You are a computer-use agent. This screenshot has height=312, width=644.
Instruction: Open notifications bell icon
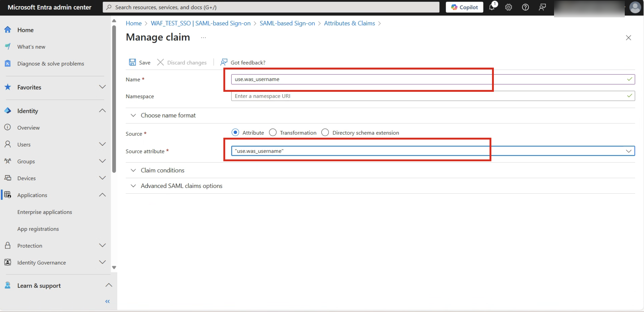tap(492, 7)
